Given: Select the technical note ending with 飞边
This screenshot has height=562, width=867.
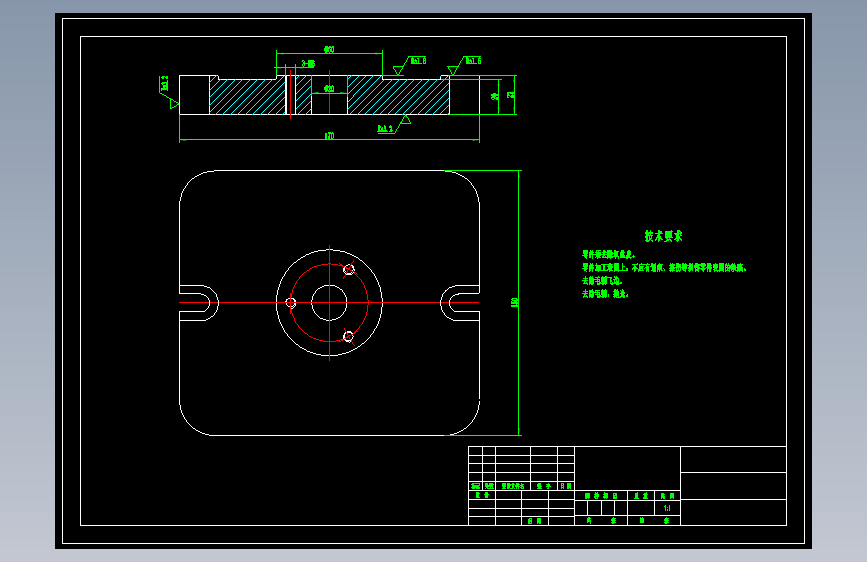Looking at the screenshot, I should pyautogui.click(x=602, y=280).
